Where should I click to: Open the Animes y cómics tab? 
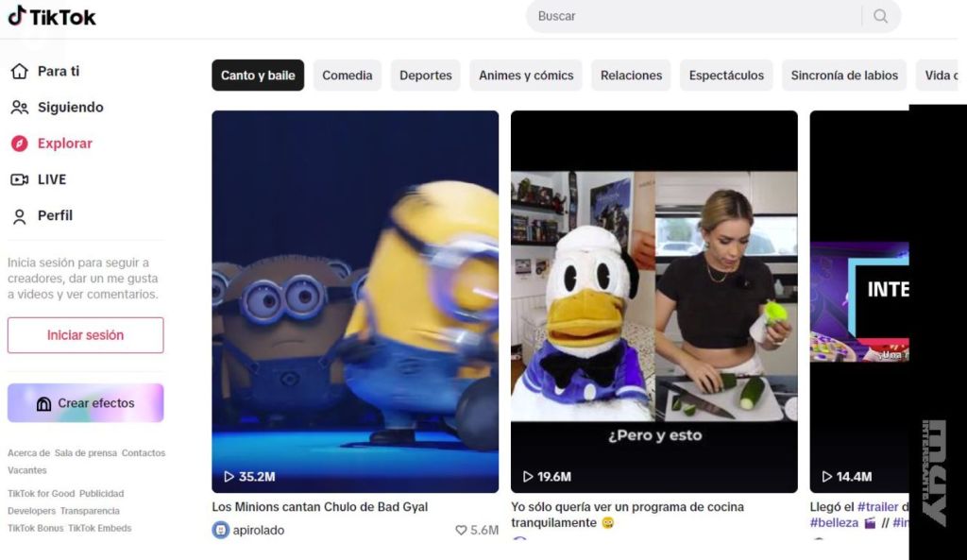[526, 76]
